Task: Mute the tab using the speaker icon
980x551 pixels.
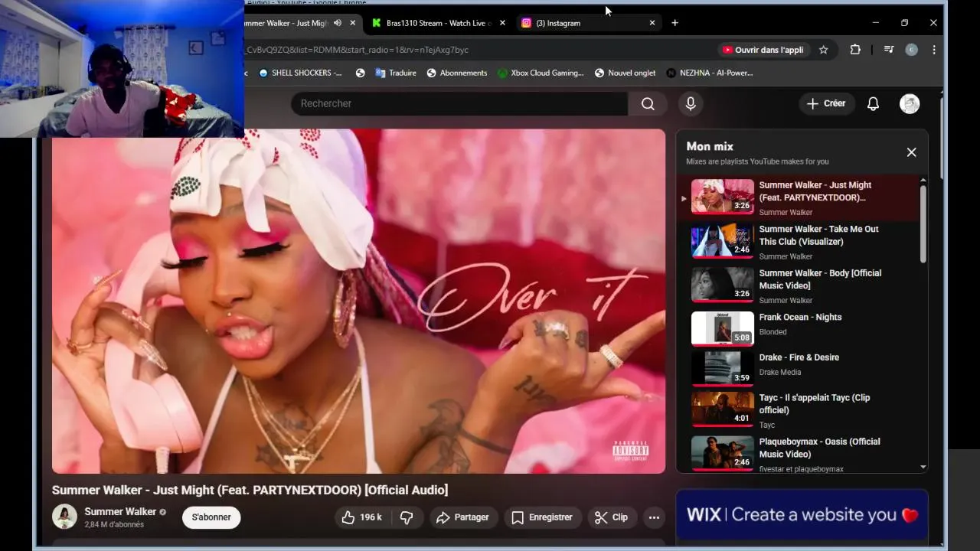Action: [x=337, y=23]
